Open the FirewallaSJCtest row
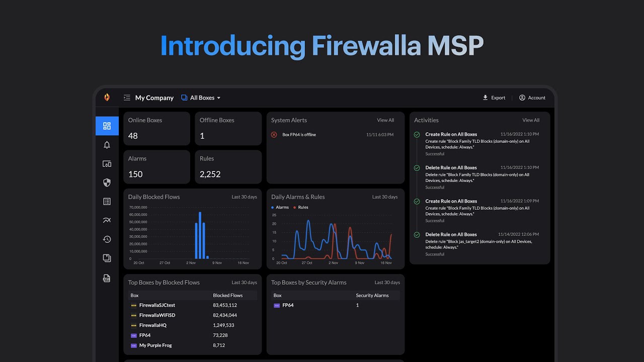Viewport: 644px width, 362px height. (193, 305)
